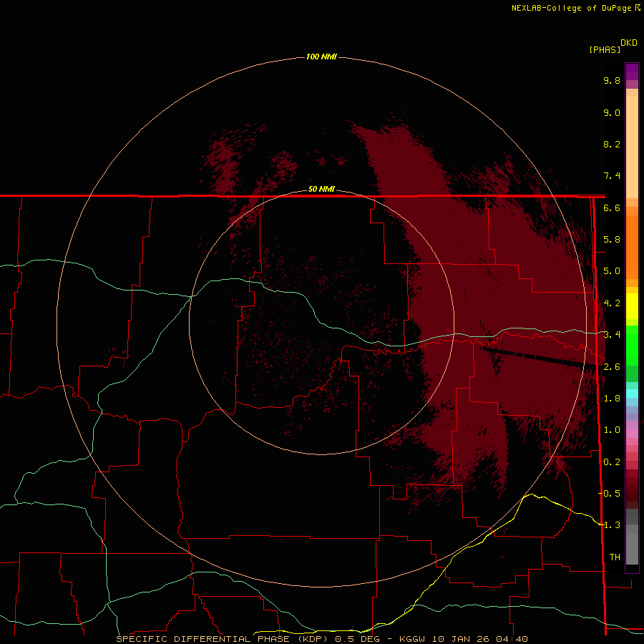
Task: Click the yellow band of the legend bar
Action: [632, 306]
